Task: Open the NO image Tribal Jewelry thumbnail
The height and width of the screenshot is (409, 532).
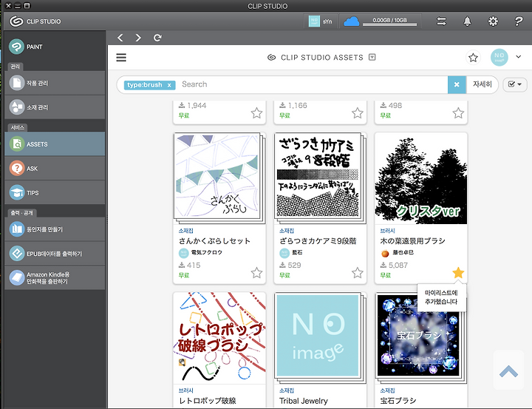Action: (320, 338)
